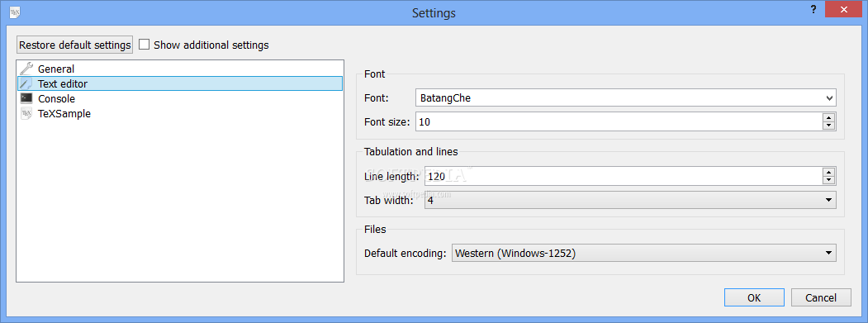Increase Line length with up arrow

point(828,173)
